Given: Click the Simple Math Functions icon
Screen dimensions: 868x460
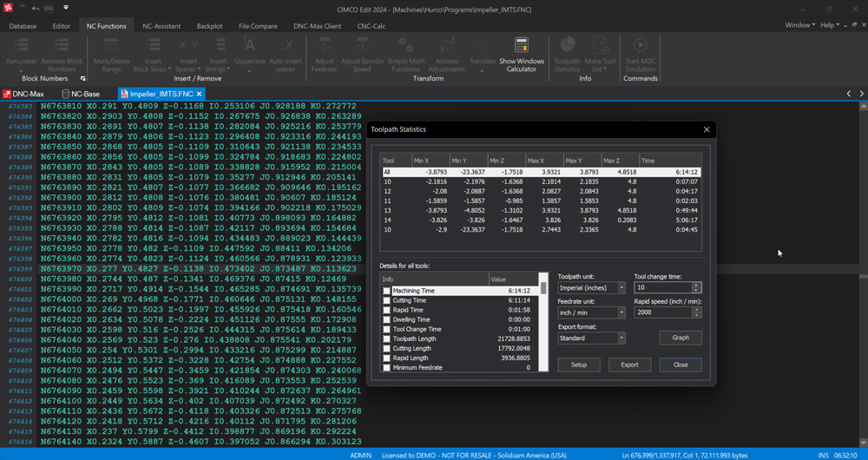Looking at the screenshot, I should coord(405,46).
